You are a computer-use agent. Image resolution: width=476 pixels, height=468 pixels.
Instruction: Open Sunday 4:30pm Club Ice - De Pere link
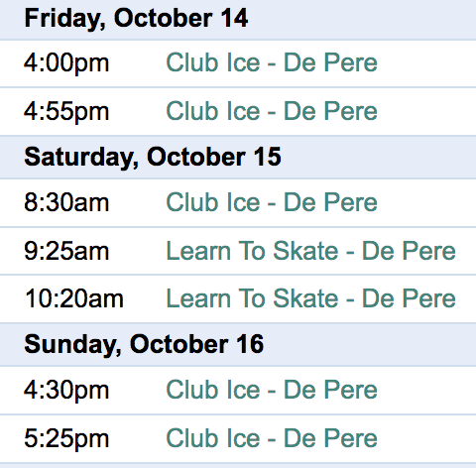(x=272, y=390)
